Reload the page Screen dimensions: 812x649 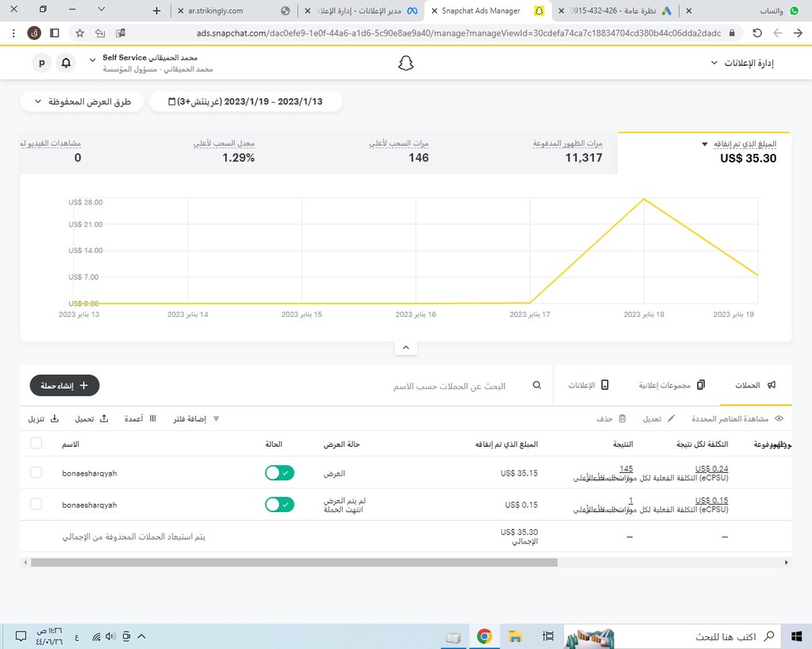point(757,33)
